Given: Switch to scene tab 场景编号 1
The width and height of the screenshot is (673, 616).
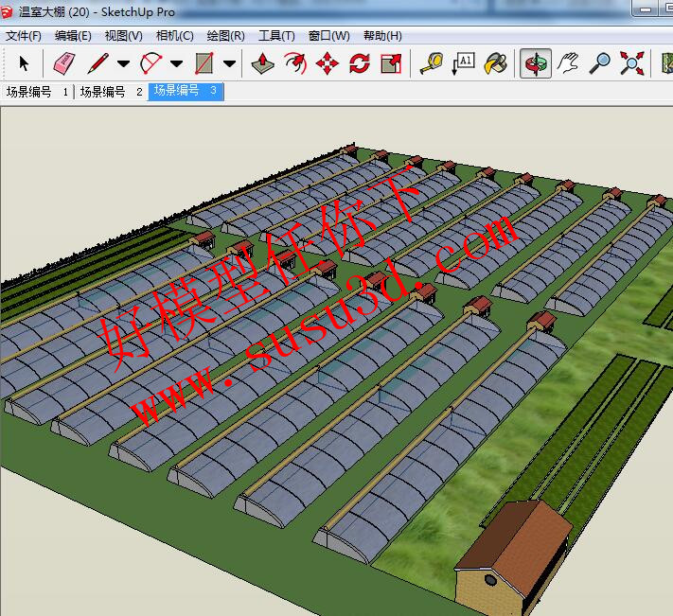Looking at the screenshot, I should point(37,92).
